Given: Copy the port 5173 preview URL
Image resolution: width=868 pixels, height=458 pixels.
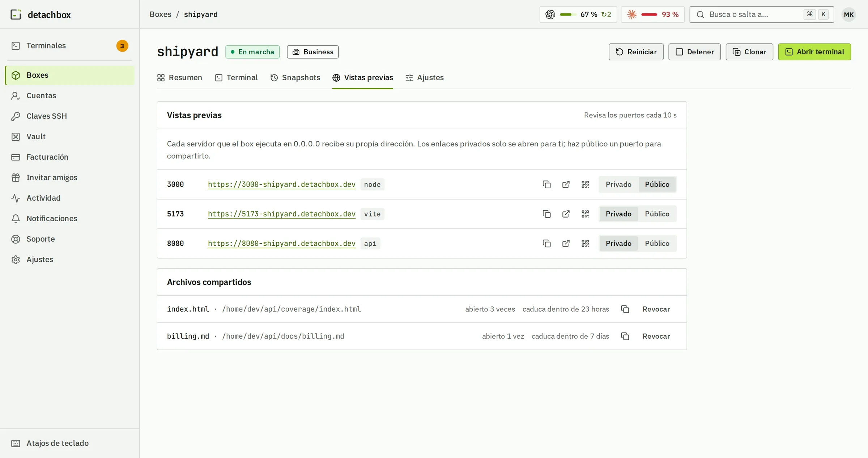Looking at the screenshot, I should 546,214.
